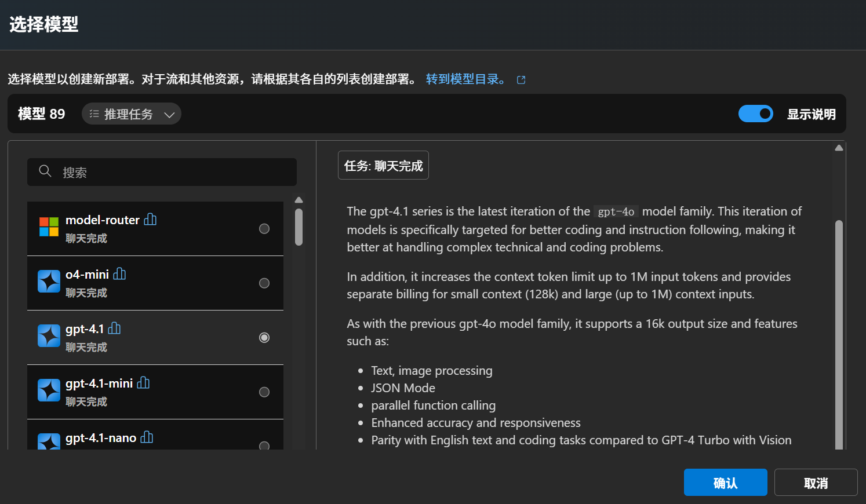Select the gpt-4.1-nano radio button
Viewport: 866px width, 504px height.
coord(264,445)
